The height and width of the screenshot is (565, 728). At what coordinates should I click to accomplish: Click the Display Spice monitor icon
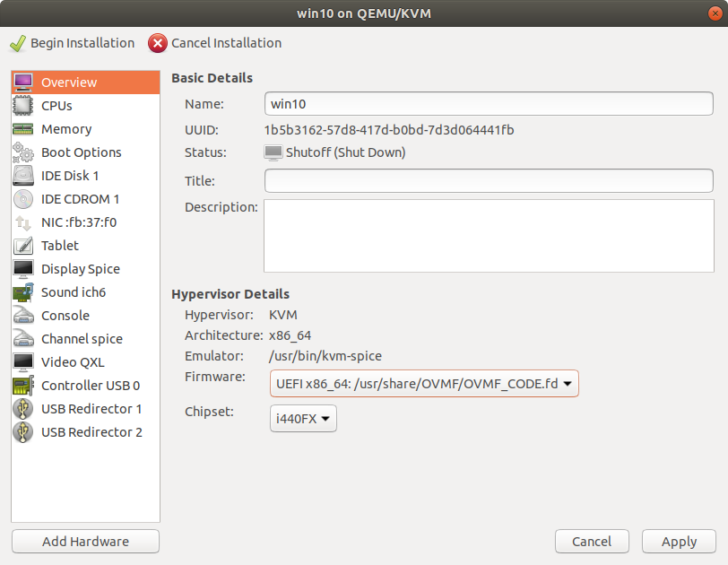point(24,268)
